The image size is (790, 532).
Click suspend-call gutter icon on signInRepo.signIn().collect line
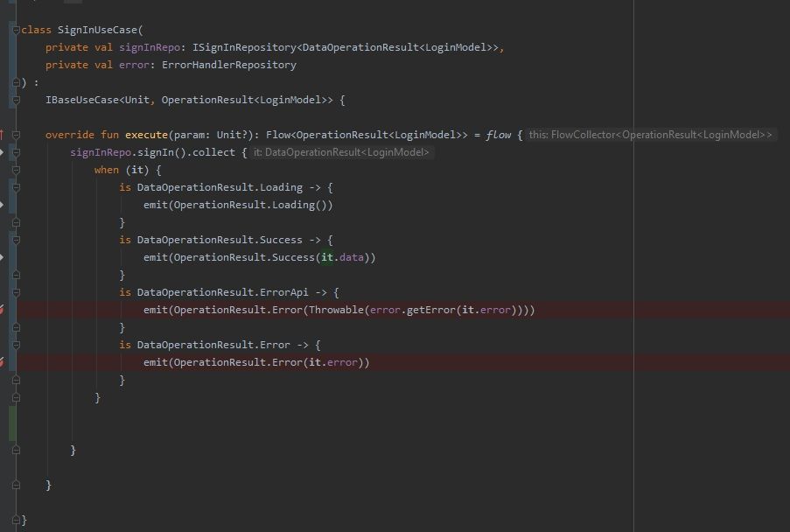point(2,152)
